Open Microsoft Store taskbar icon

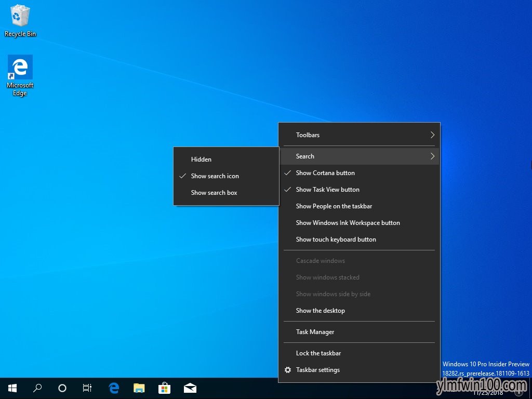pos(165,388)
